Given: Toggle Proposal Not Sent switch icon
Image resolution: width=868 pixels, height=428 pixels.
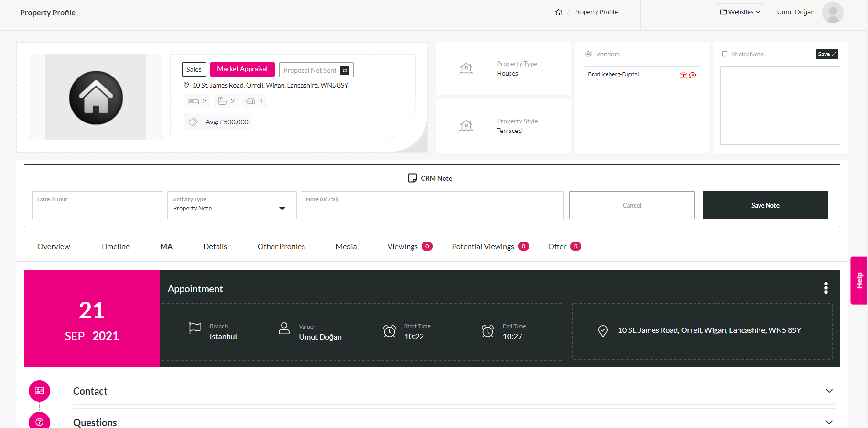Looking at the screenshot, I should pyautogui.click(x=345, y=70).
